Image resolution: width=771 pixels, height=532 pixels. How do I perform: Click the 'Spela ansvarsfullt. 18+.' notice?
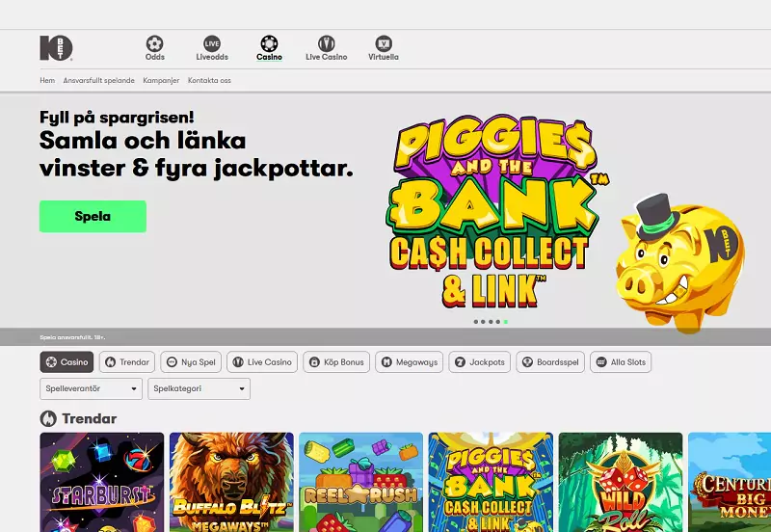72,337
